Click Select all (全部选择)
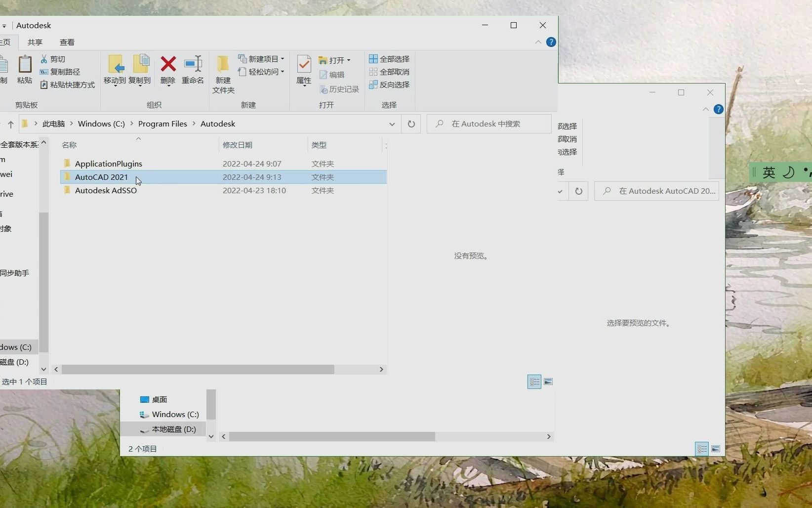This screenshot has height=508, width=812. (x=389, y=59)
